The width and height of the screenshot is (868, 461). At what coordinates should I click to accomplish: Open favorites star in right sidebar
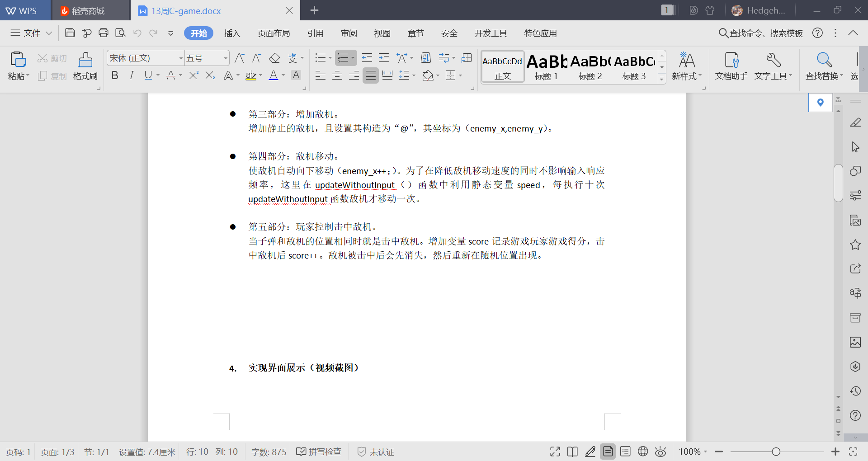pos(855,245)
